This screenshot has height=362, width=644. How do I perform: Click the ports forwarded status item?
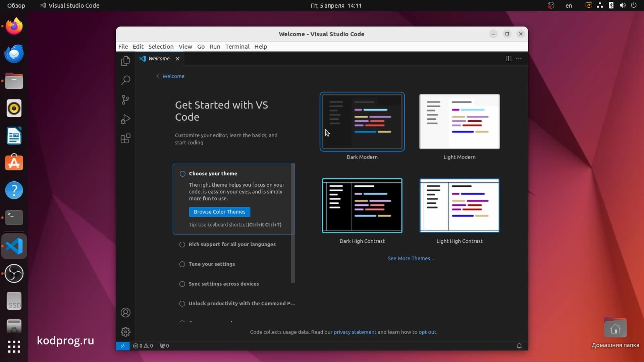click(x=164, y=346)
